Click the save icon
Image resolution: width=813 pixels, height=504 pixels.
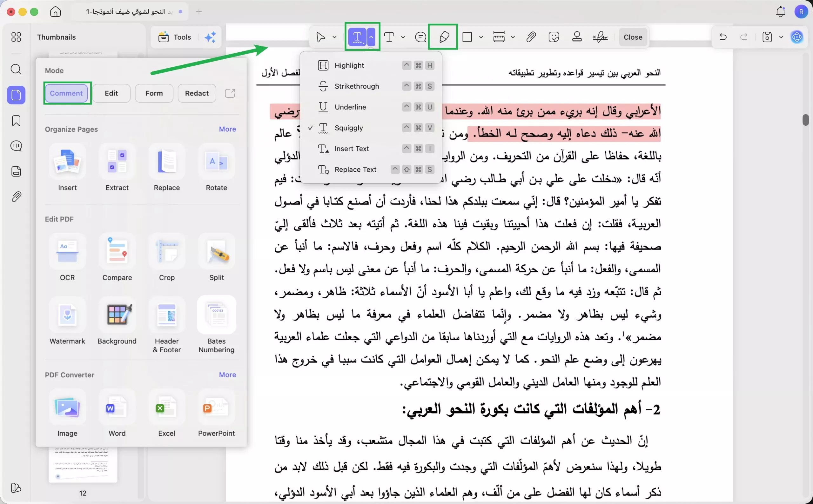click(767, 37)
